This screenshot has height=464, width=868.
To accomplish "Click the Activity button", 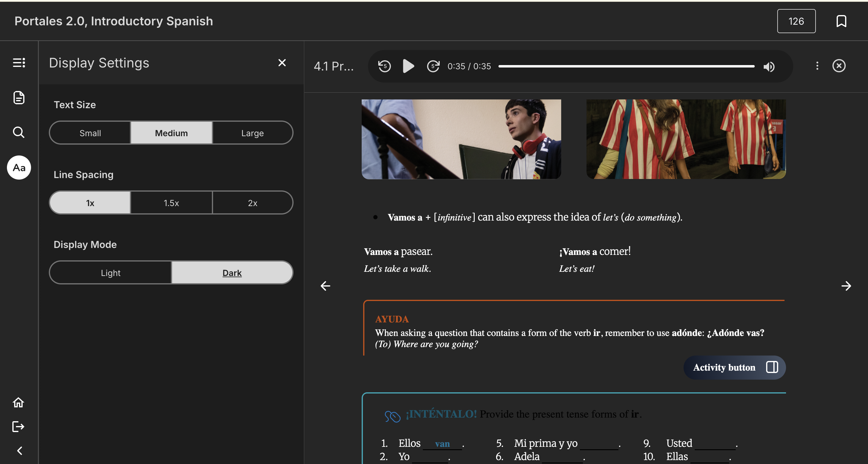I will (734, 368).
